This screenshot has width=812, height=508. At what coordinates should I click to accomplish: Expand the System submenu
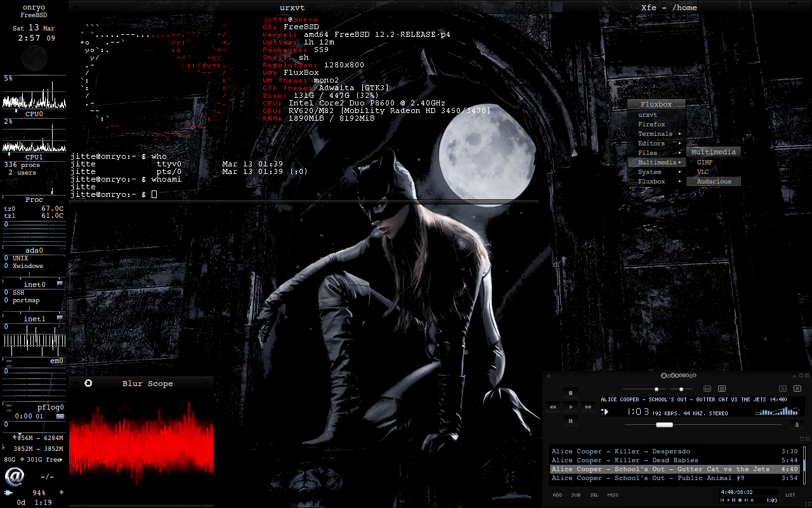(x=657, y=172)
